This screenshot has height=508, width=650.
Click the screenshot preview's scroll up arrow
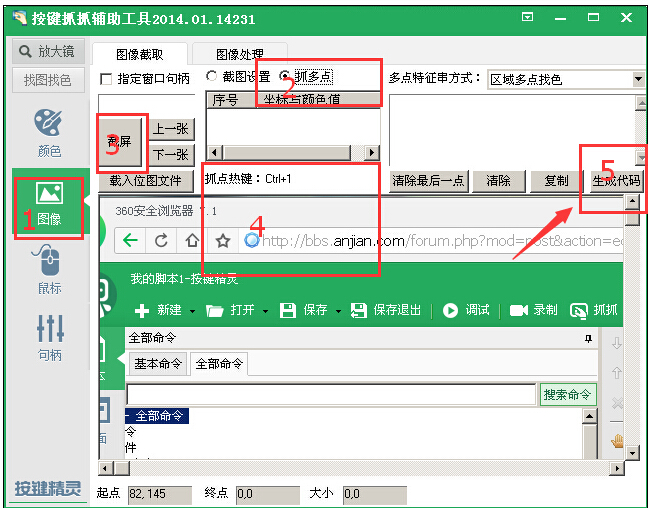[x=632, y=202]
